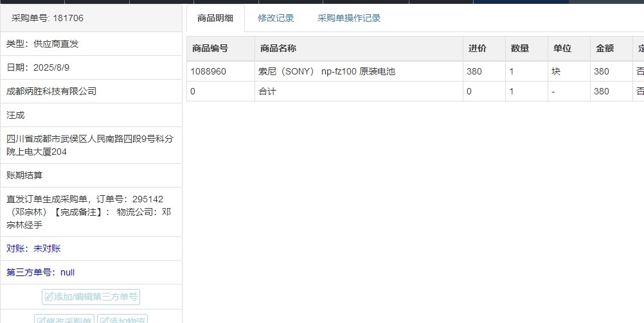The height and width of the screenshot is (323, 644).
Task: Click the 采购单号: 181706 heading
Action: (47, 18)
